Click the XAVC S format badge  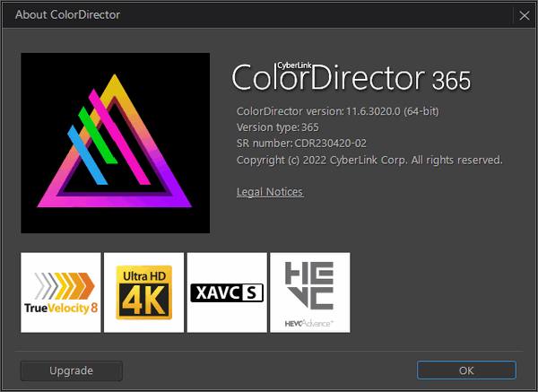point(227,292)
